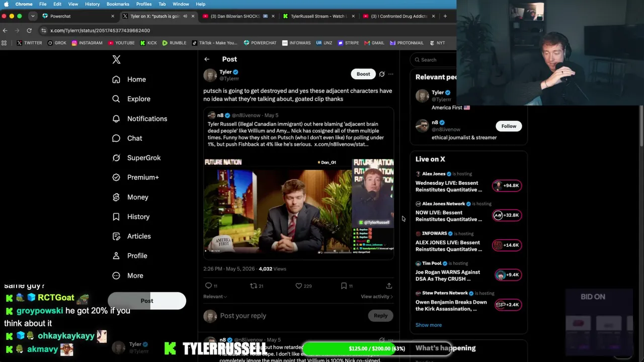Open Articles in the X sidebar
The height and width of the screenshot is (362, 644).
coord(131,236)
